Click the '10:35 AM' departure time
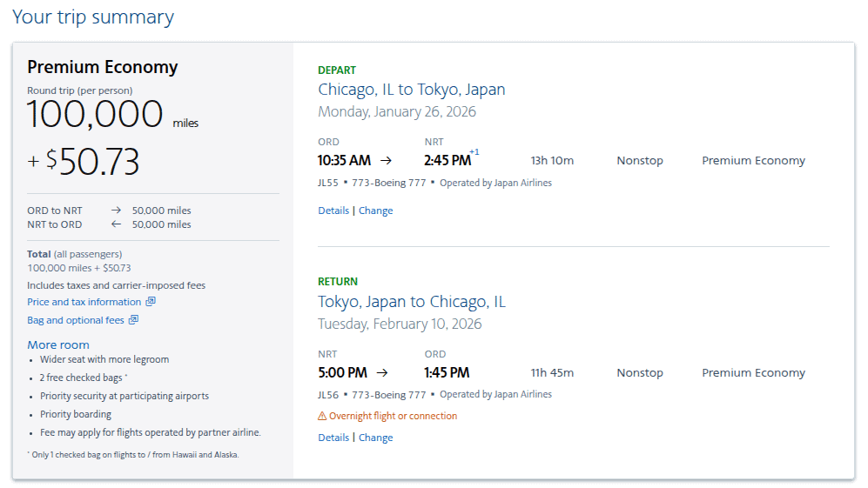The height and width of the screenshot is (488, 868). tap(344, 160)
